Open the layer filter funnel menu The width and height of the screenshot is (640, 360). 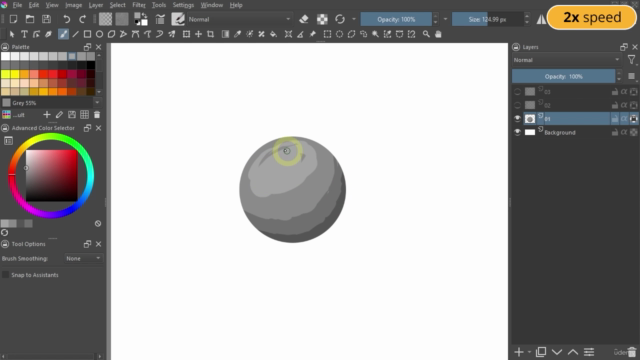click(631, 60)
